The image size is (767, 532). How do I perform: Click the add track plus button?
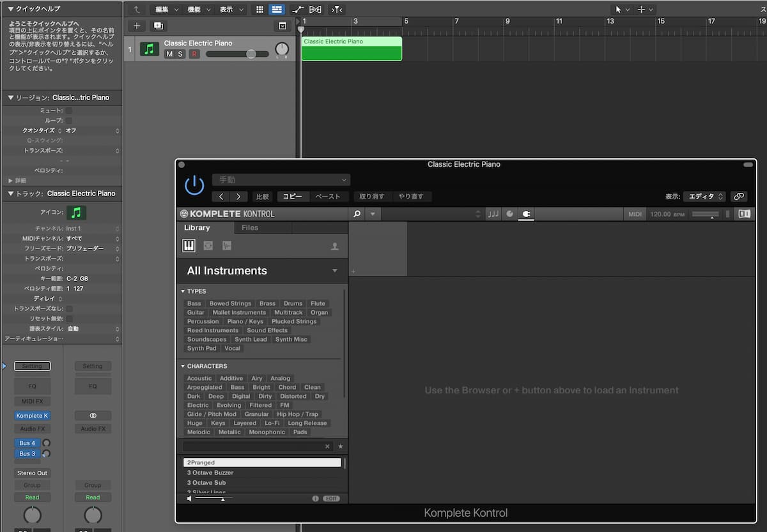137,26
